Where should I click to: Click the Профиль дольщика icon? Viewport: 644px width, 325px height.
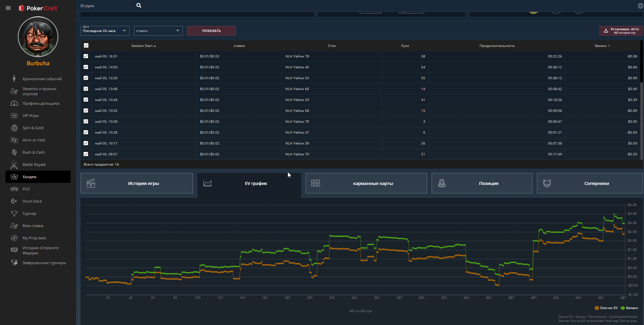(x=14, y=103)
